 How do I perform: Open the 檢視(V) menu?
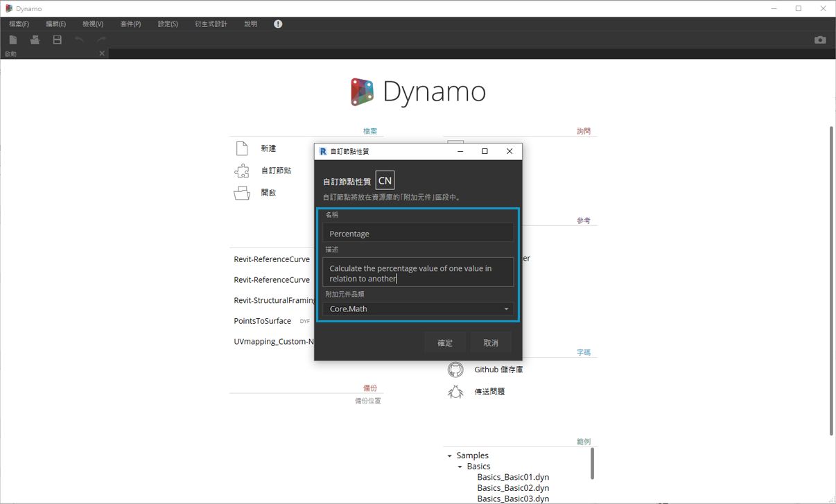(x=93, y=24)
